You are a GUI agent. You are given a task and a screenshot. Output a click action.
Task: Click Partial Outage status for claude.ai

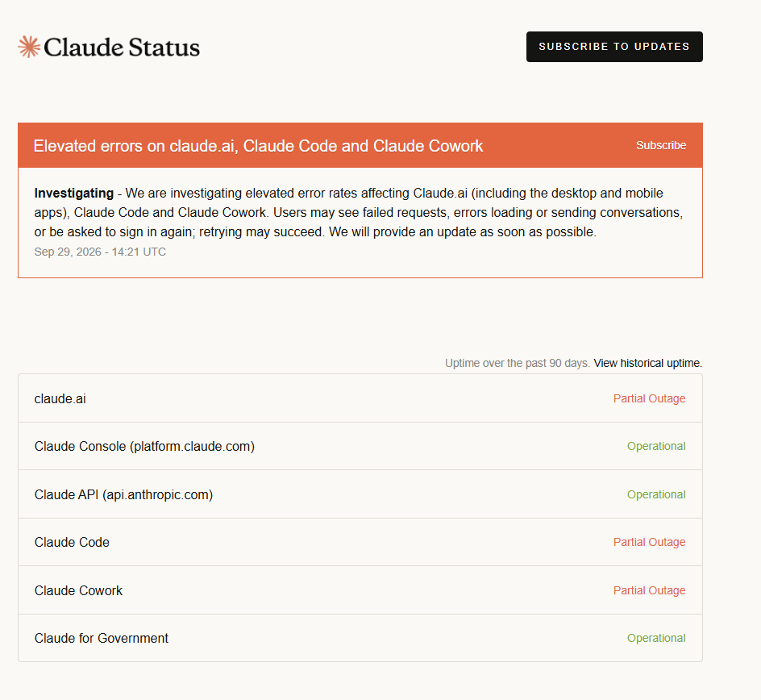[x=649, y=398]
